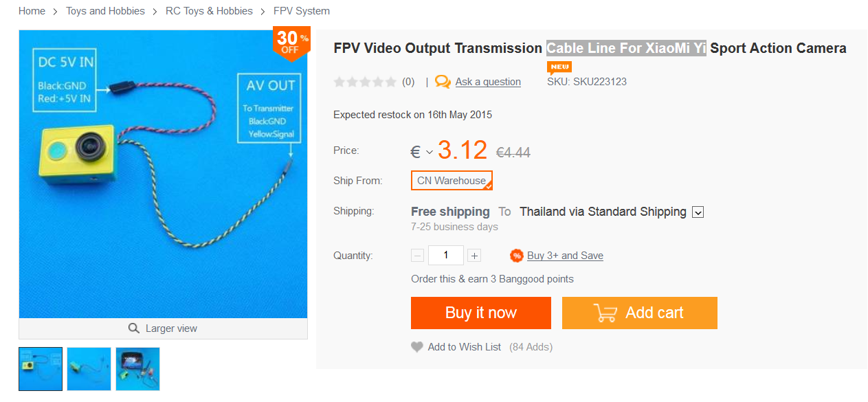The height and width of the screenshot is (402, 868).
Task: Click the magnifier icon beside Larger view
Action: [134, 328]
